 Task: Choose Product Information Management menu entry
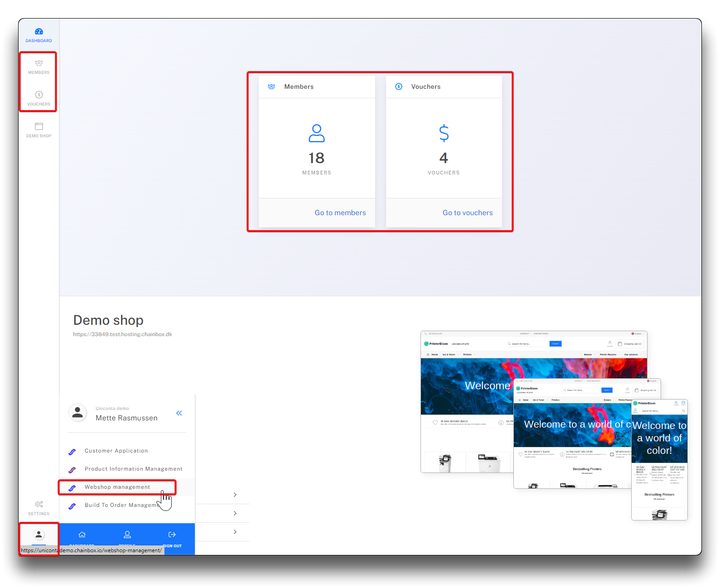click(133, 469)
